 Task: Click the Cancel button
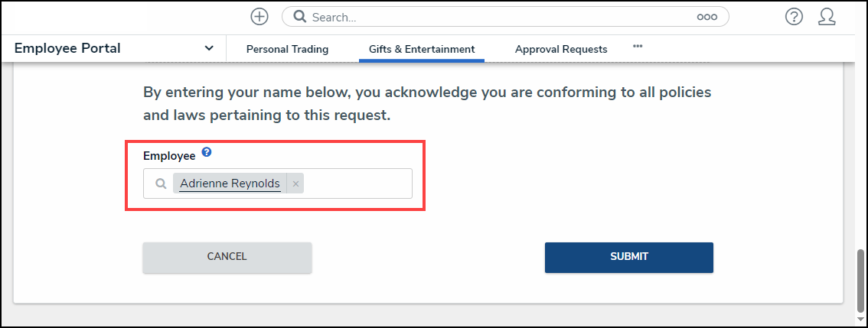pyautogui.click(x=227, y=257)
